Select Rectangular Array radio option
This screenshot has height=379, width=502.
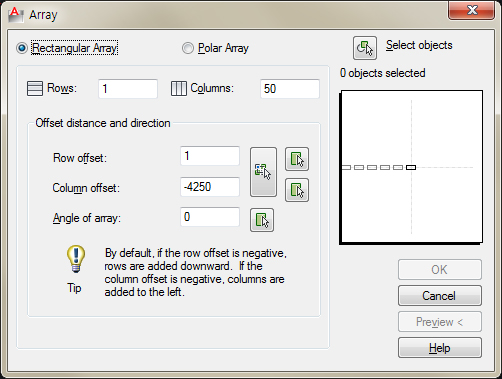tap(22, 48)
